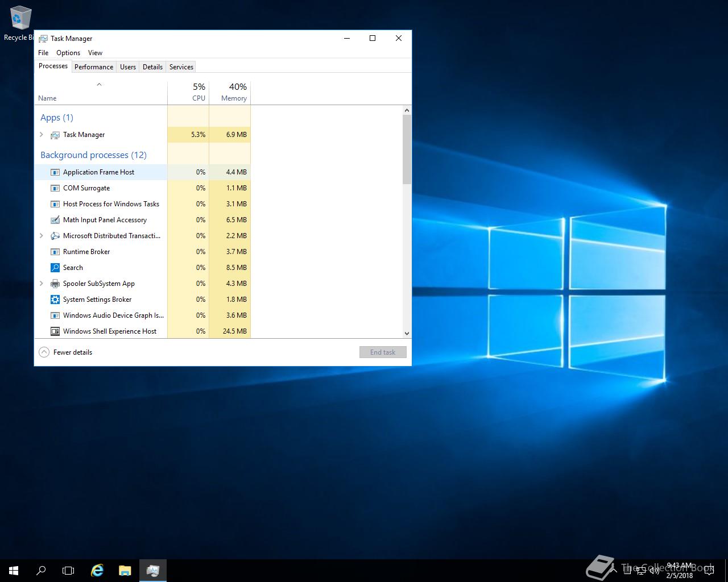Click the Runtime Broker process icon
The width and height of the screenshot is (728, 582).
55,252
